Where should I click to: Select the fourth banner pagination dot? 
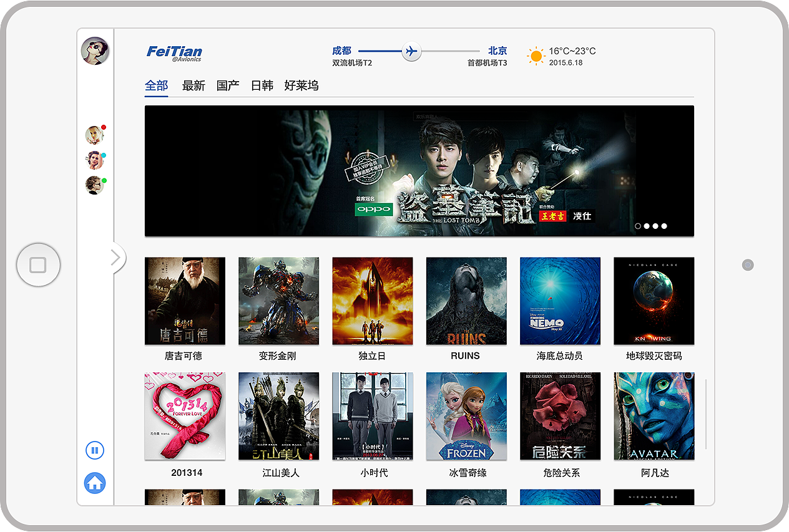click(x=664, y=226)
